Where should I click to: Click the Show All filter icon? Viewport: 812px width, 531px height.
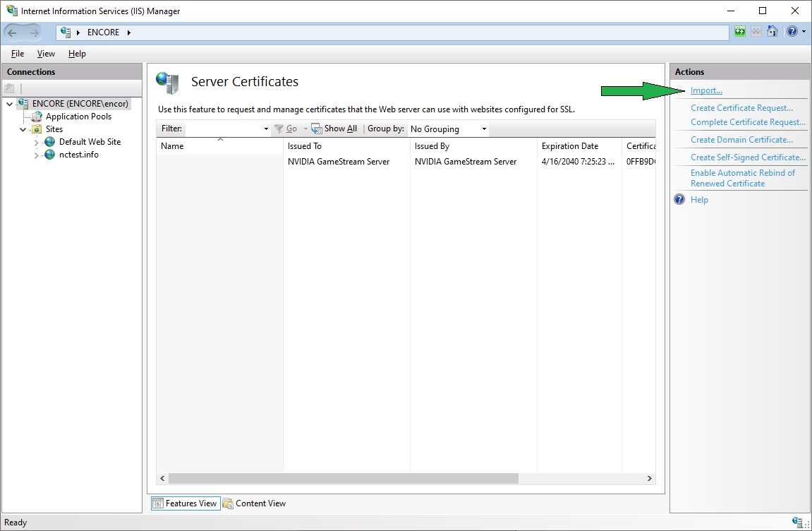317,129
